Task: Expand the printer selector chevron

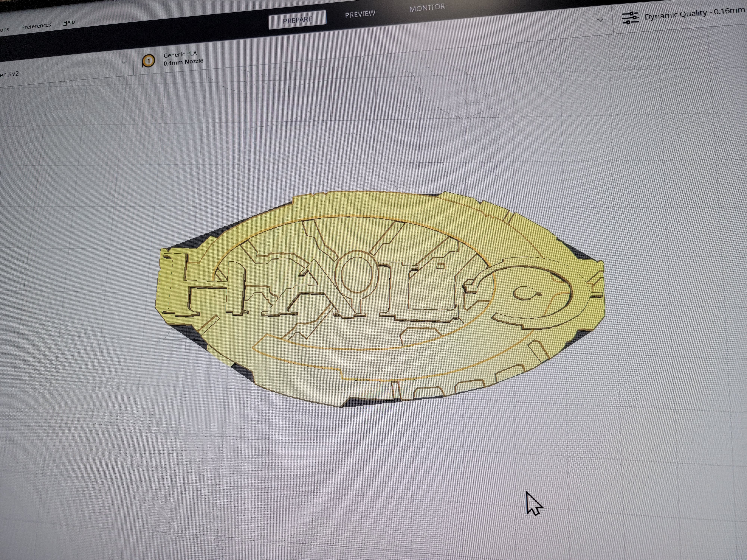Action: [x=124, y=63]
